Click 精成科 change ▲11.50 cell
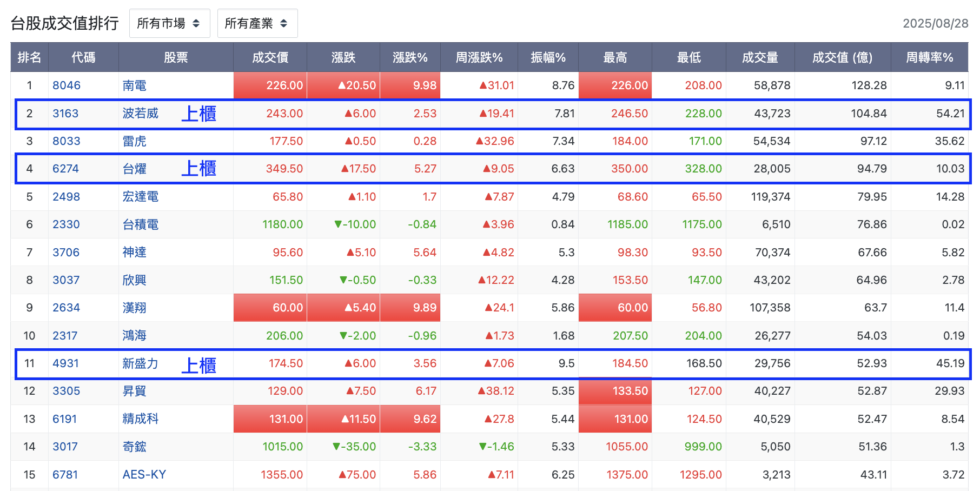Screen dimensions: 980x491 tap(343, 419)
